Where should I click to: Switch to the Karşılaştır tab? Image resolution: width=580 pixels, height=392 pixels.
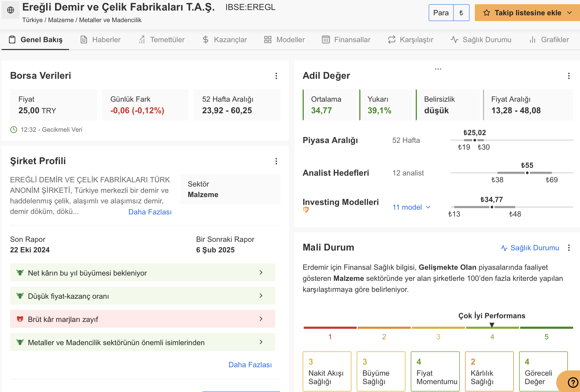(410, 40)
